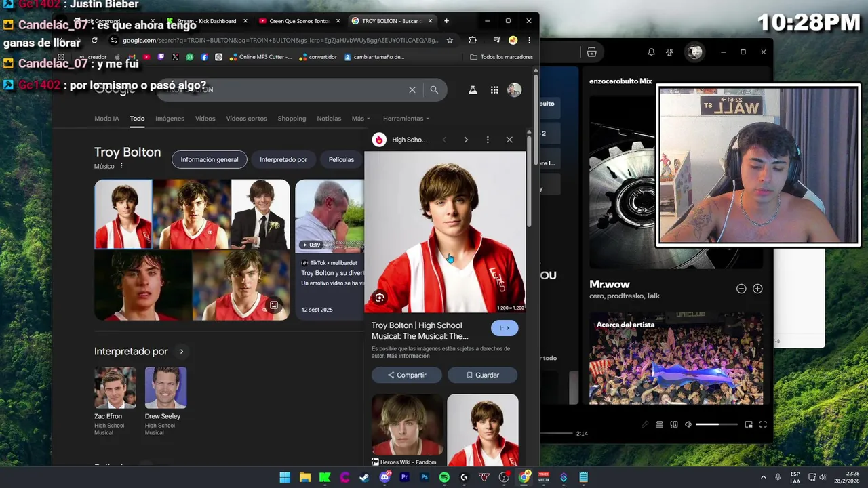
Task: Open the Shopping results tab
Action: pos(292,119)
